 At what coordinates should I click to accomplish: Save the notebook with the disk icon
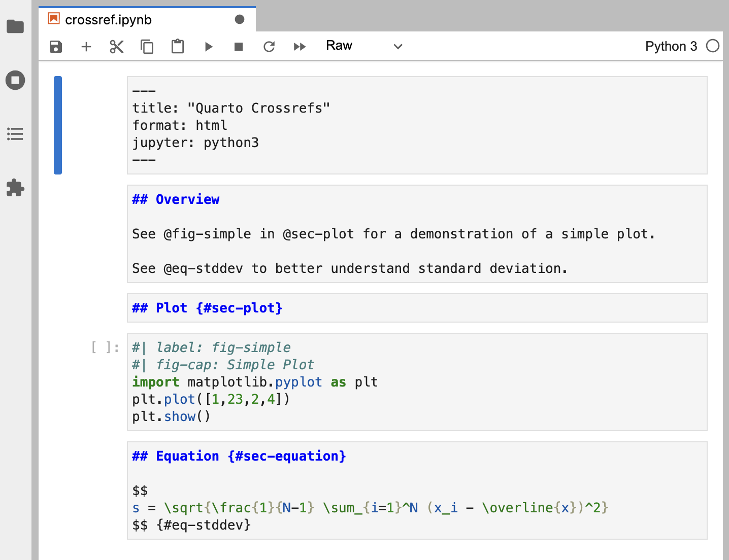[x=56, y=47]
